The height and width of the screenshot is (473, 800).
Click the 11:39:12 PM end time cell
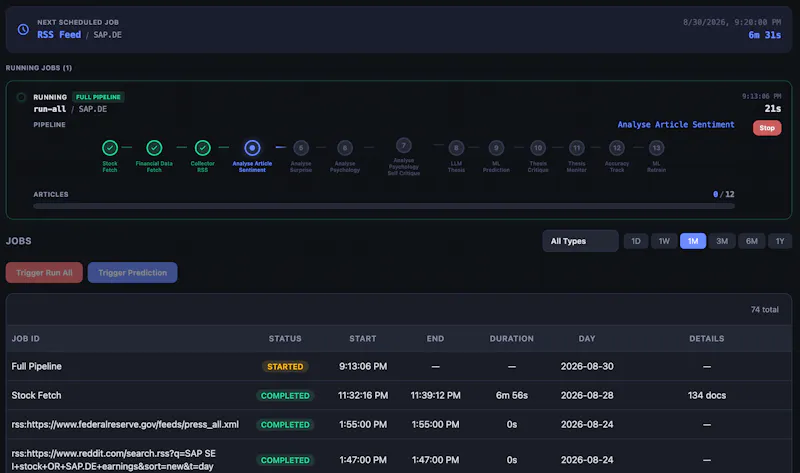435,395
